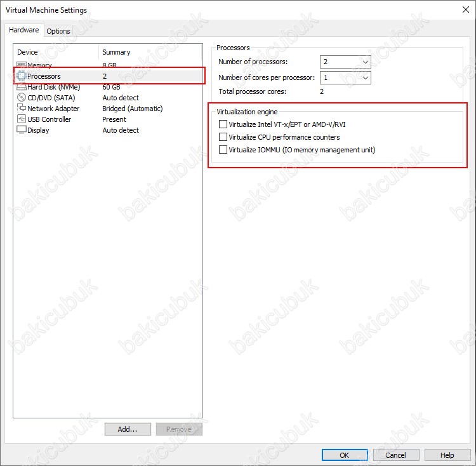Enable Virtualize CPU performance counters
The image size is (476, 466).
tap(223, 137)
